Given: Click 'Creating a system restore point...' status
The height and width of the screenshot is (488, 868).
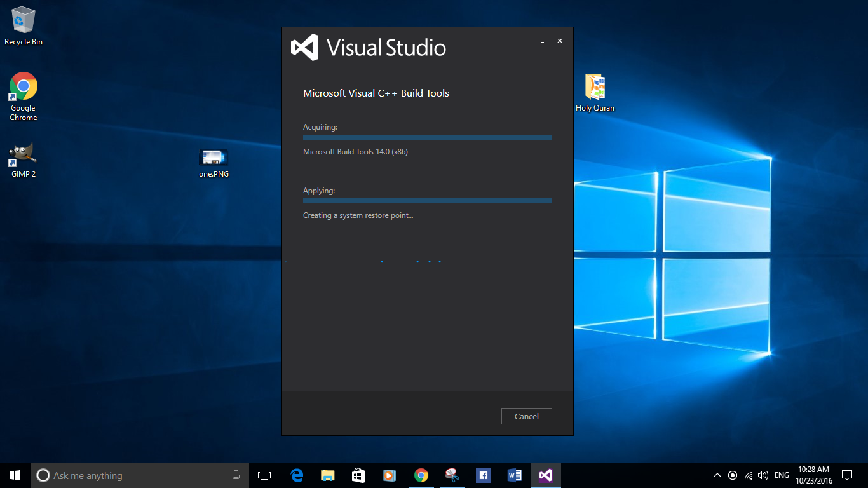Looking at the screenshot, I should [x=358, y=215].
